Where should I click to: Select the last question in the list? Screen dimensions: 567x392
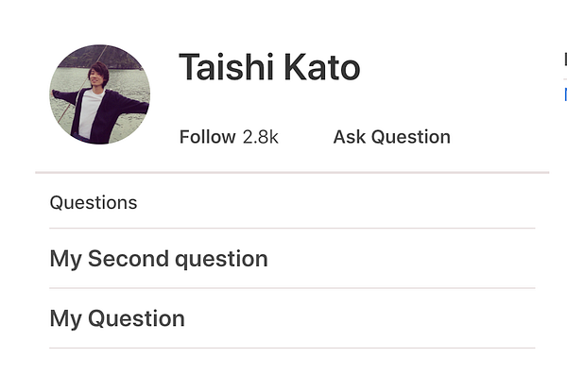coord(117,319)
